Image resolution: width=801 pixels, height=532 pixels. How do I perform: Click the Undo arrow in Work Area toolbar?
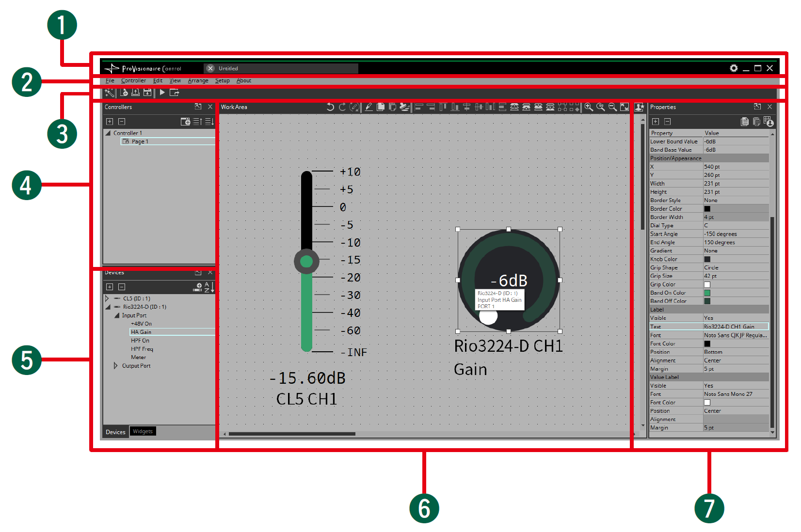[330, 107]
